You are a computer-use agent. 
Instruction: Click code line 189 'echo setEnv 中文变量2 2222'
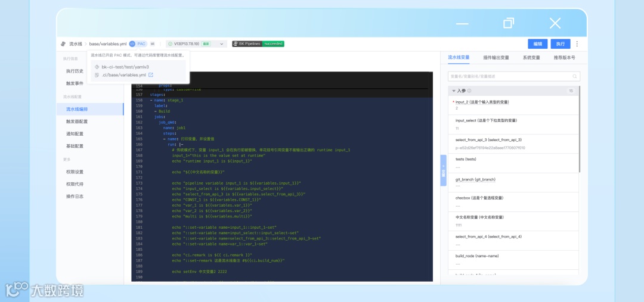[x=199, y=272]
